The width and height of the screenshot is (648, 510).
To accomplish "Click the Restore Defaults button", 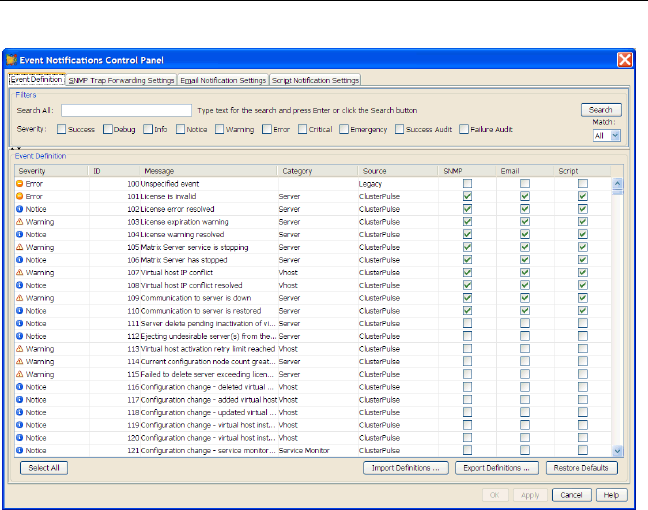I will point(582,468).
